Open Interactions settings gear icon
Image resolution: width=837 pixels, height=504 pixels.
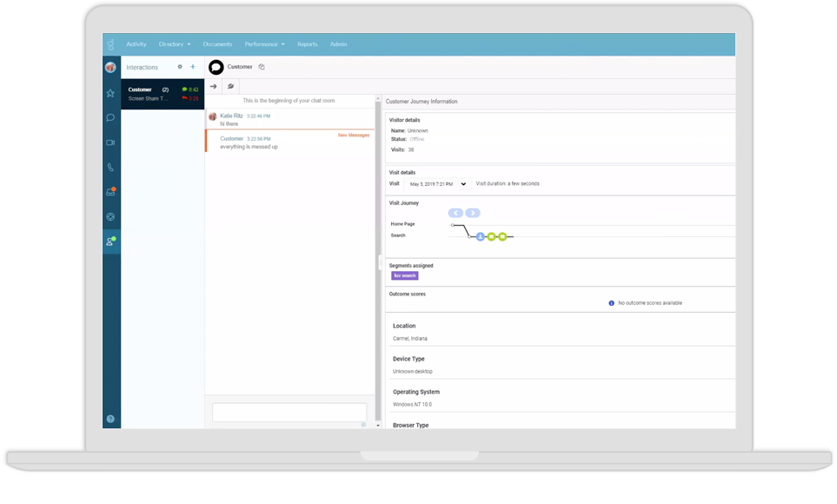[x=180, y=67]
